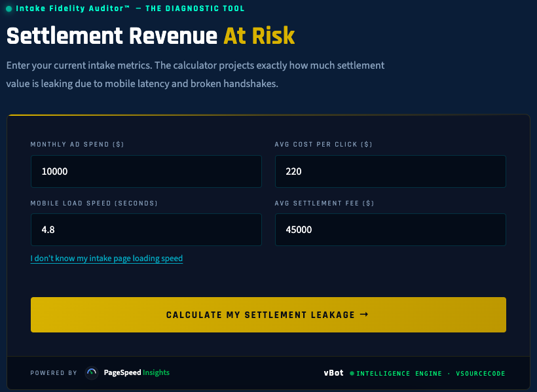Viewport: 537px width, 392px height.
Task: Click the "Intake Fidelity Auditor" header label
Action: point(73,9)
